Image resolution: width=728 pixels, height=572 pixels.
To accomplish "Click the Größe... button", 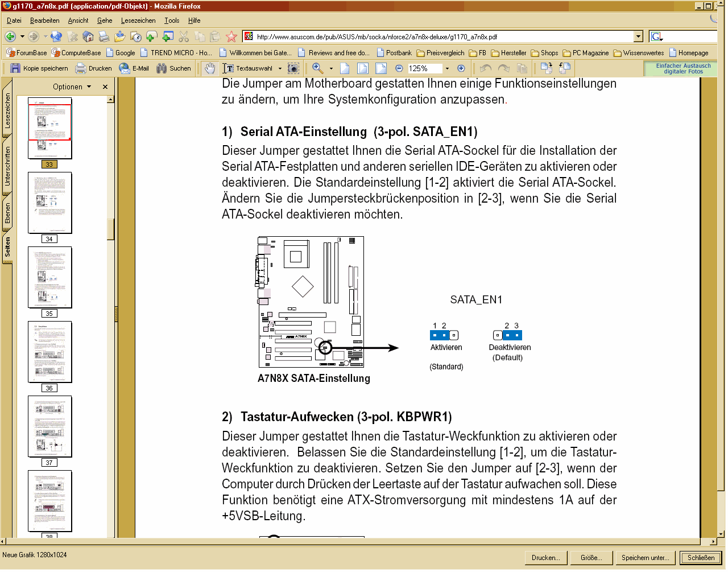I will pos(591,558).
